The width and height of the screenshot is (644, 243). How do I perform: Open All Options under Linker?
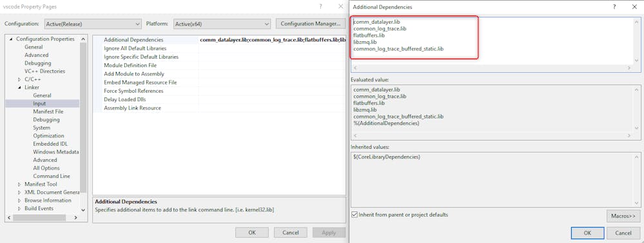pos(46,168)
